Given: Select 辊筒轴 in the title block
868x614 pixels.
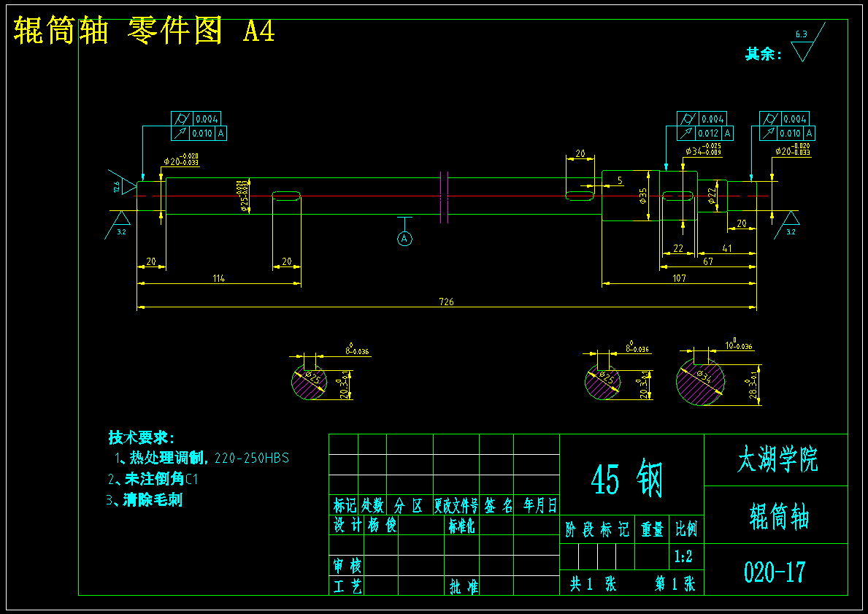Looking at the screenshot, I should 779,517.
